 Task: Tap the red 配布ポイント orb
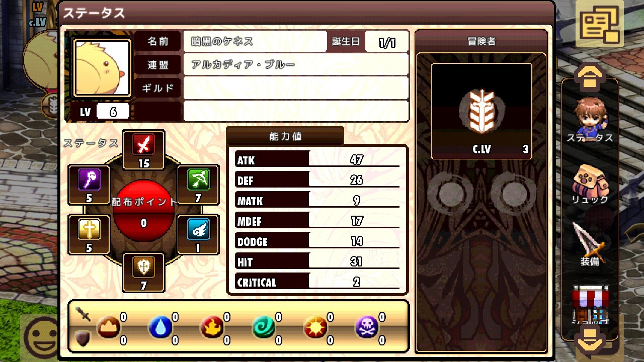(x=143, y=211)
